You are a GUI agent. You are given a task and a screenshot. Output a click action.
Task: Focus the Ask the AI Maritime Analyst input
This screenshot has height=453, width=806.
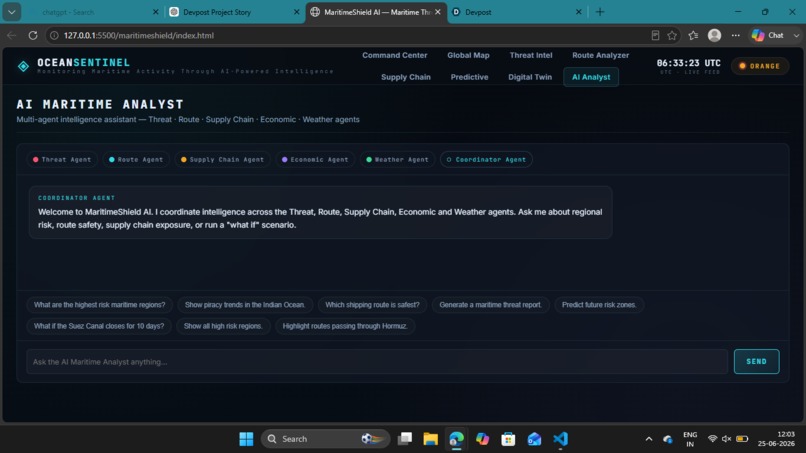(377, 361)
